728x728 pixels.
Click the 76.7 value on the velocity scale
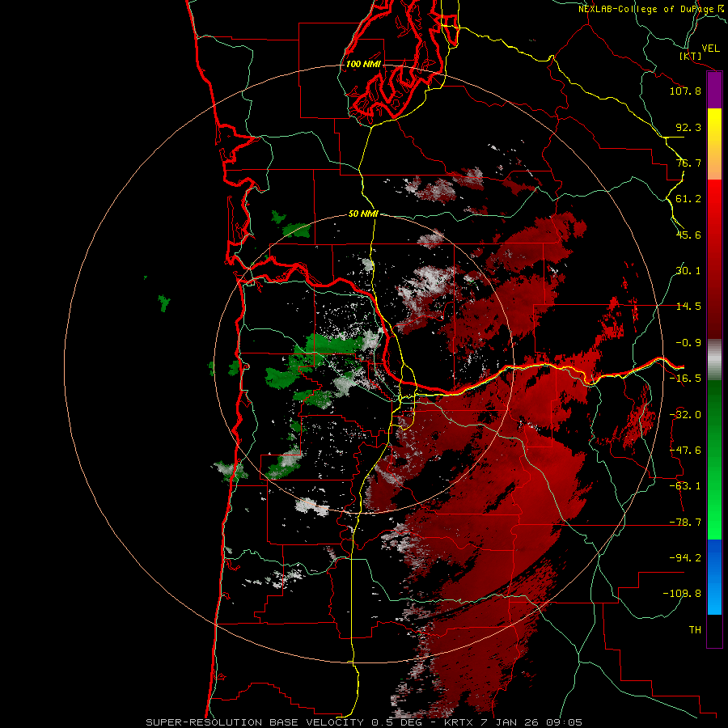[x=688, y=163]
